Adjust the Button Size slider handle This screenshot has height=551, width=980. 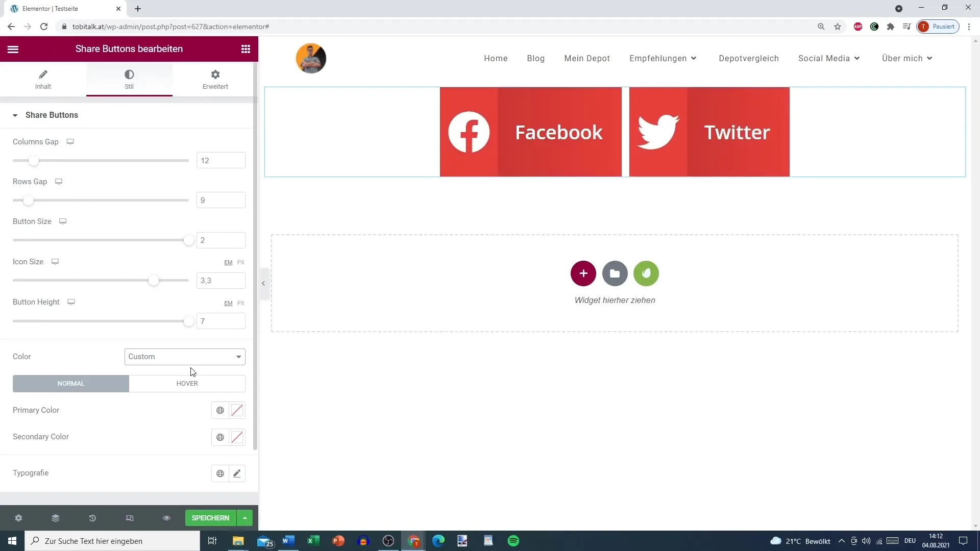pos(188,240)
